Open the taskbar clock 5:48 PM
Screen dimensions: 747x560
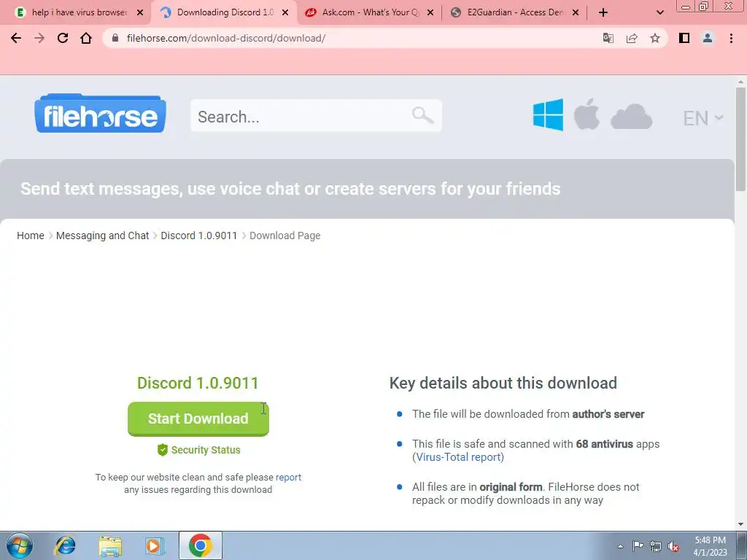coord(710,546)
